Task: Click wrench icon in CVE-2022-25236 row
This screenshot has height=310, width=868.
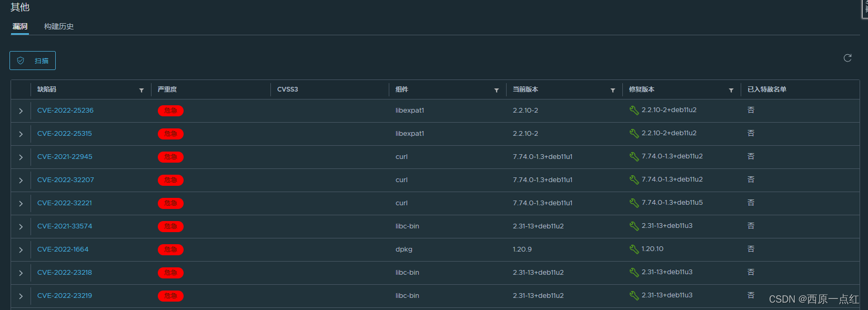Action: coord(634,111)
